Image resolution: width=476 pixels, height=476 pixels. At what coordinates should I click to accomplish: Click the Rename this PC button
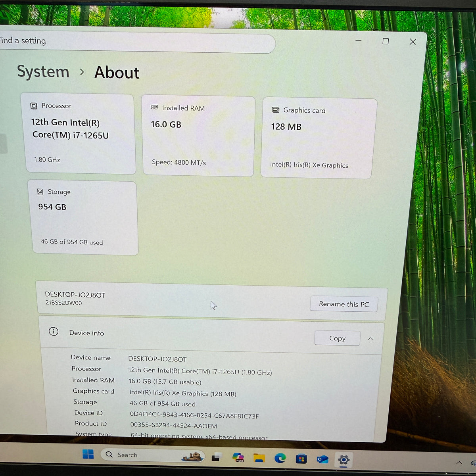point(344,304)
